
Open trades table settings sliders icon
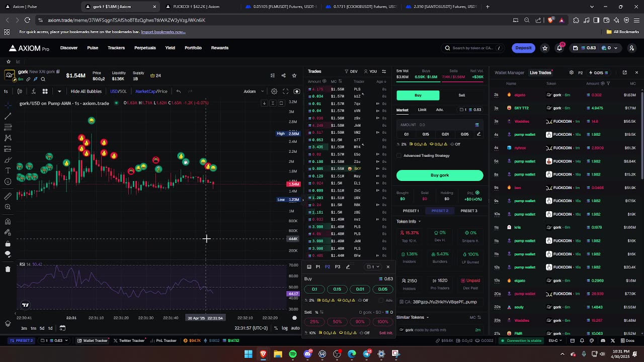(x=384, y=71)
